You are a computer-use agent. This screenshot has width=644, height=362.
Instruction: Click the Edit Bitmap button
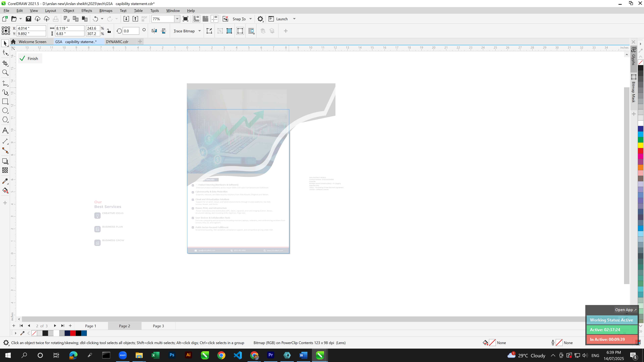(x=209, y=31)
